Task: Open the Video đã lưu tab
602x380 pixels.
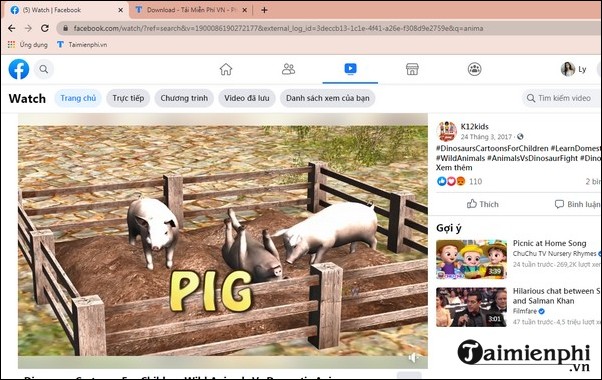Action: [x=246, y=98]
